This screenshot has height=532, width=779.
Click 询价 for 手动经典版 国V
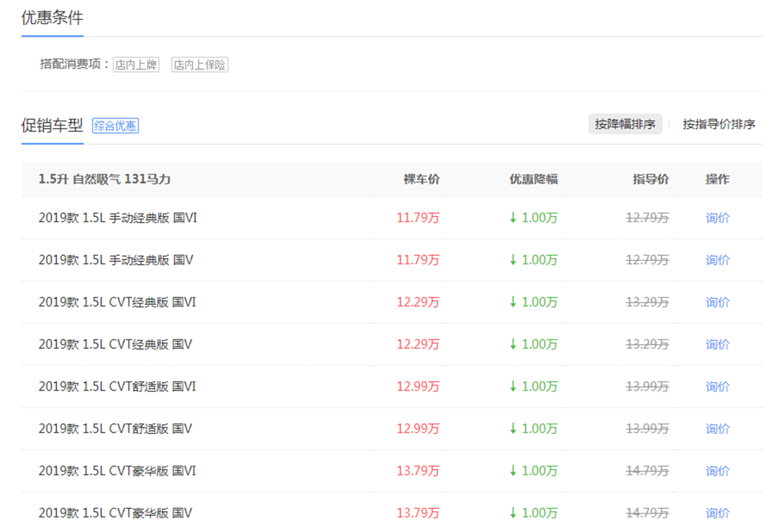(717, 260)
